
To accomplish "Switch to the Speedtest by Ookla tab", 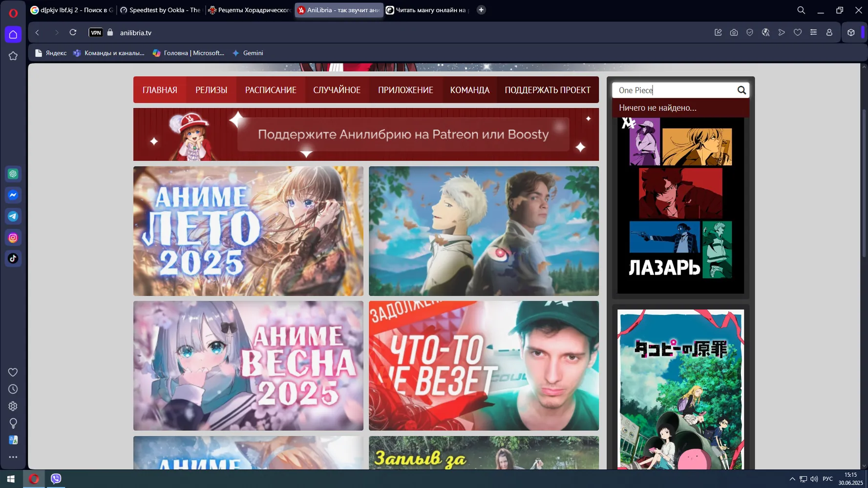I will coord(160,10).
